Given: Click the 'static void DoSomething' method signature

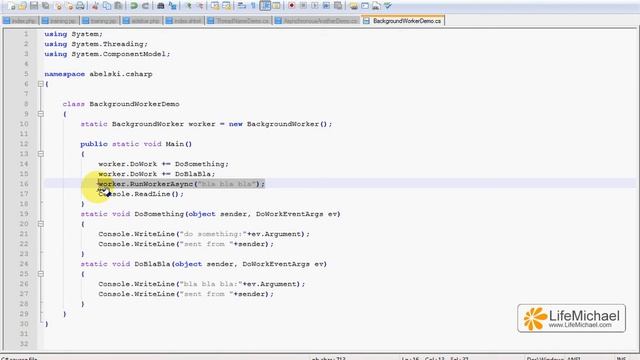Looking at the screenshot, I should [x=210, y=214].
